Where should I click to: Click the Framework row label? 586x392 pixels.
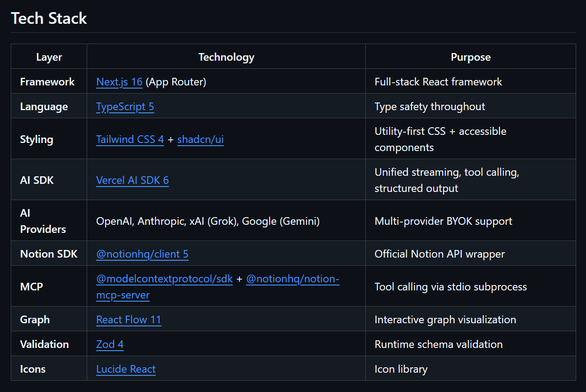click(x=47, y=82)
